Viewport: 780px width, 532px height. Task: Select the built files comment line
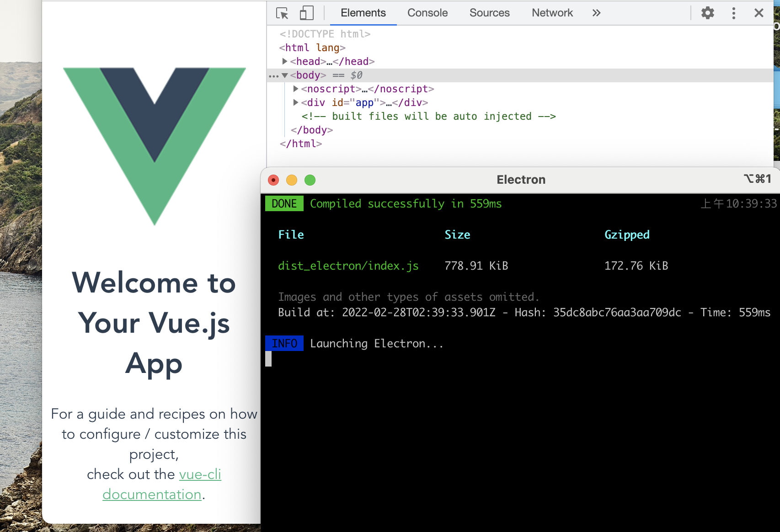pyautogui.click(x=429, y=116)
